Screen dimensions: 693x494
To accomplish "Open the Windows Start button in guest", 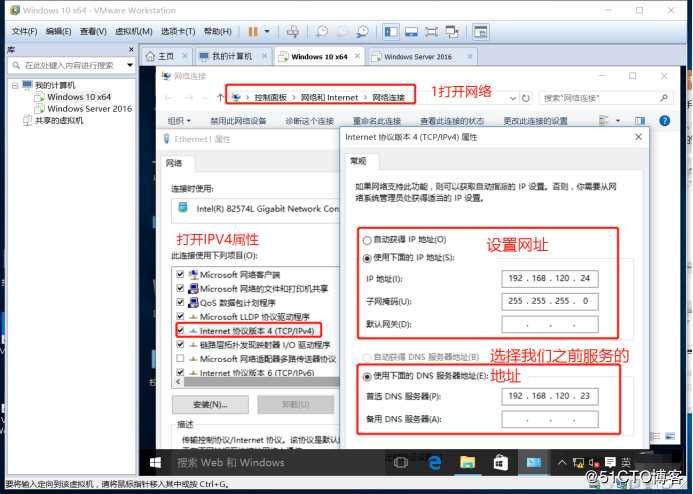I will (x=155, y=463).
